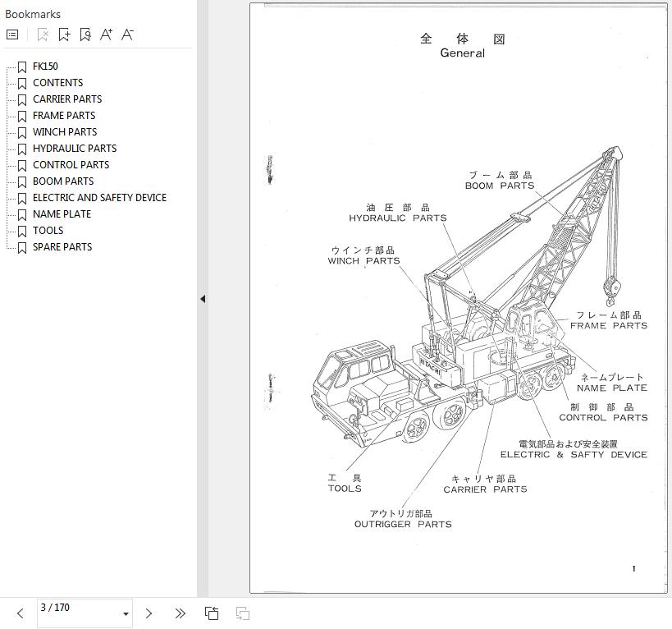Jump to the BOOM PARTS bookmark

(62, 181)
